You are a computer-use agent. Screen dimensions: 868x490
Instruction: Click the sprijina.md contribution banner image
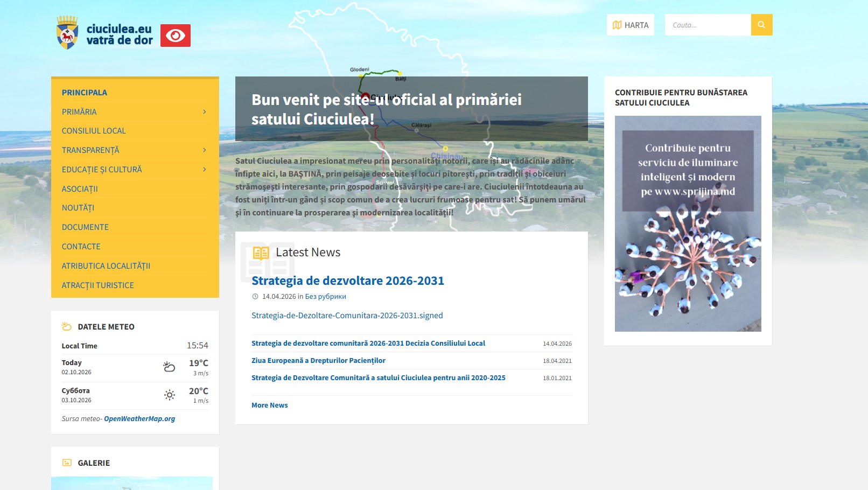coord(688,223)
